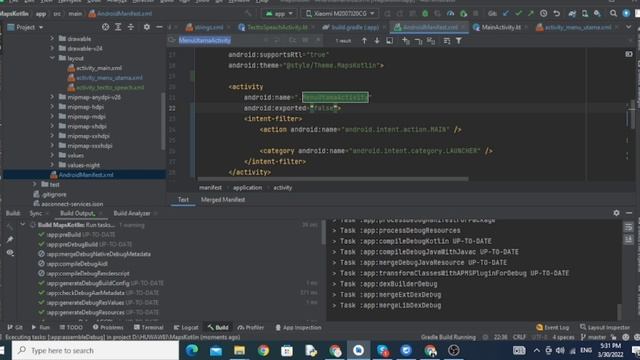Click the pin tab icon in Build panel
640x360 pixels.
point(10,240)
